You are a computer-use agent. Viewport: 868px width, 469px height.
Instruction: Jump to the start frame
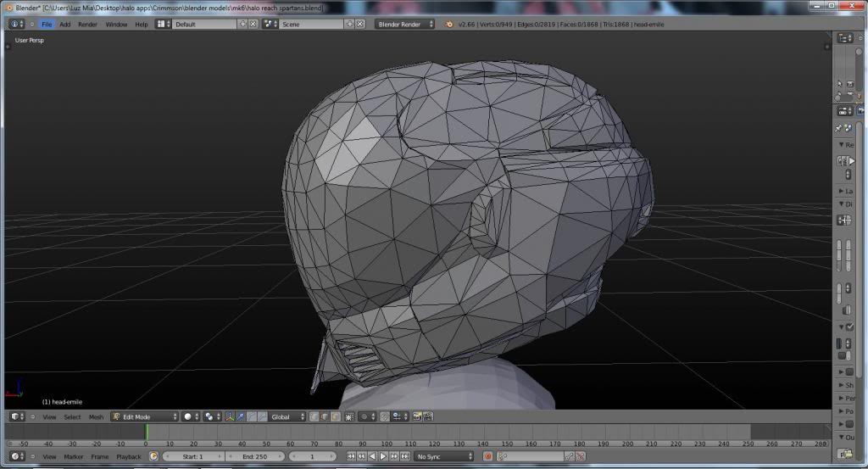coord(351,456)
